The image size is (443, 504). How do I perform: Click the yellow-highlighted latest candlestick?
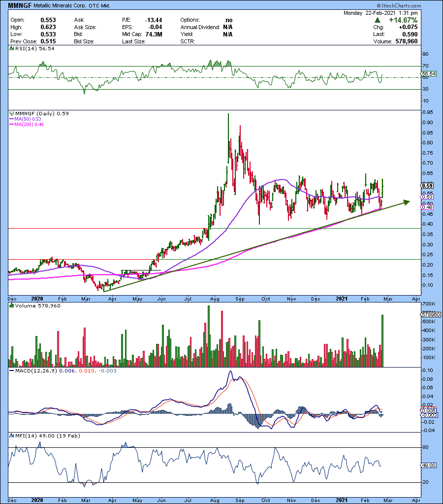coord(382,188)
